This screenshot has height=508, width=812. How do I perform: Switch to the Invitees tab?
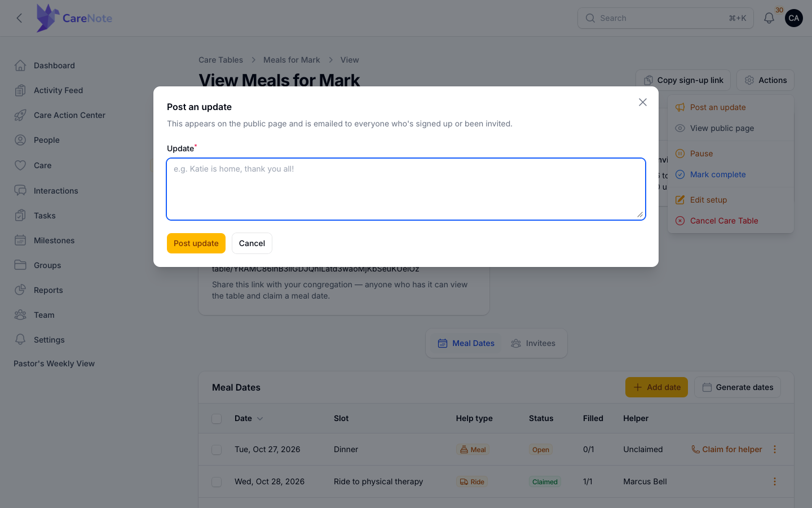533,343
